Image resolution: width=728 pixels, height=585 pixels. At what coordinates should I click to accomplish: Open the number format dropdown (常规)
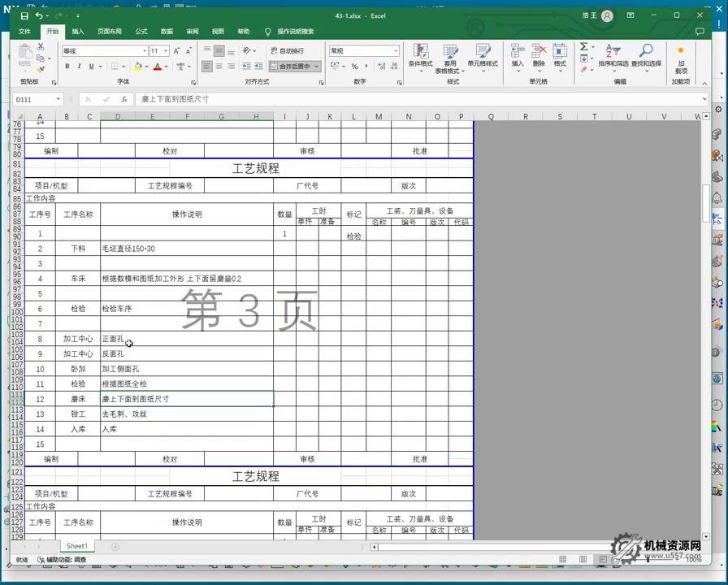tap(396, 51)
